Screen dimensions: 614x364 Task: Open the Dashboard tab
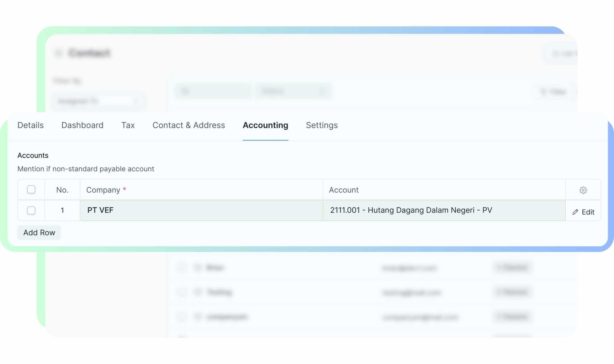pos(82,125)
